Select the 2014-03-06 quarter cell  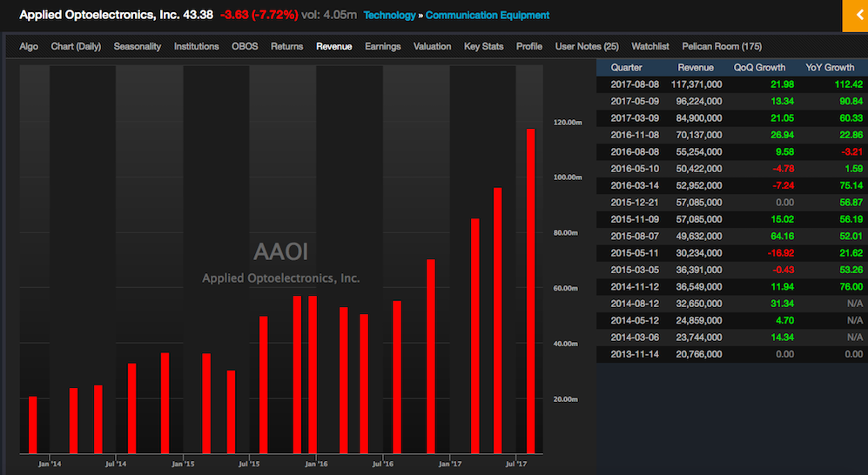[635, 338]
